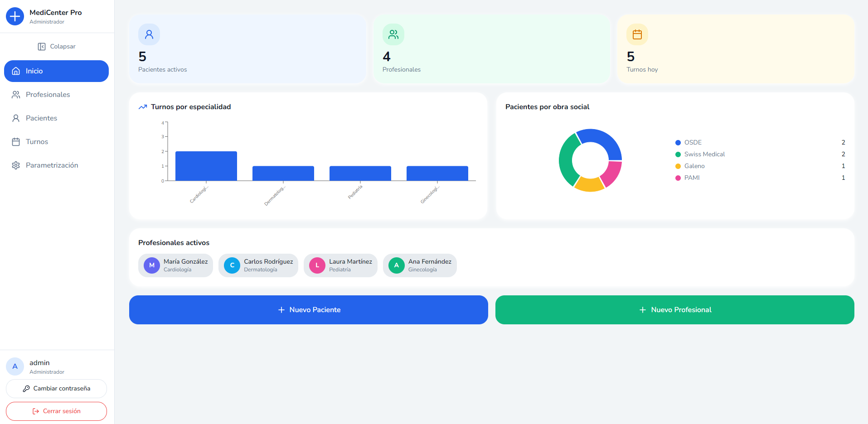The height and width of the screenshot is (424, 868).
Task: Click the Cardiología bar in the chart
Action: coord(206,166)
